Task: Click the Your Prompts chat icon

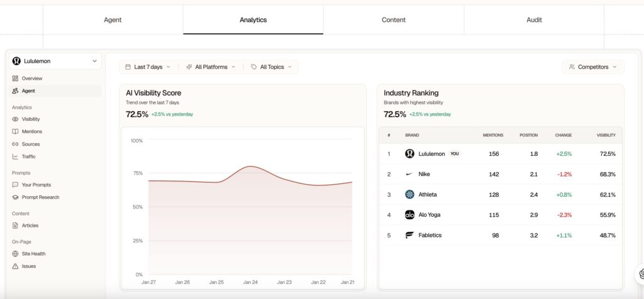Action: tap(15, 185)
